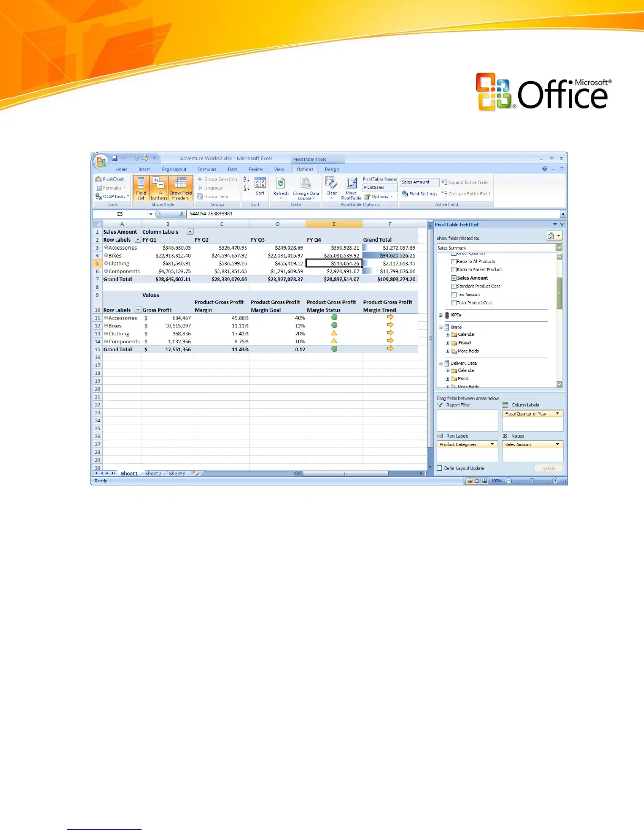This screenshot has width=644, height=834.
Task: Open the Sort dialog button
Action: (260, 186)
